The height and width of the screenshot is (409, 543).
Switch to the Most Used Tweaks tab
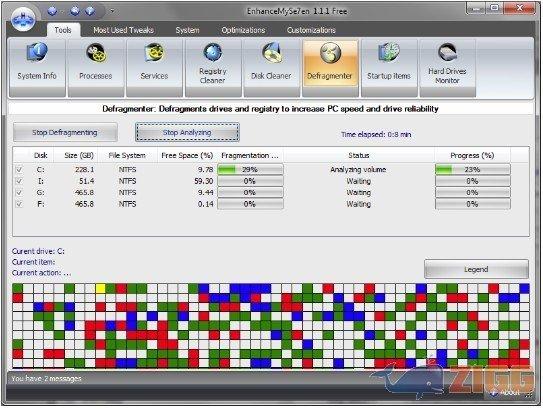coord(124,30)
